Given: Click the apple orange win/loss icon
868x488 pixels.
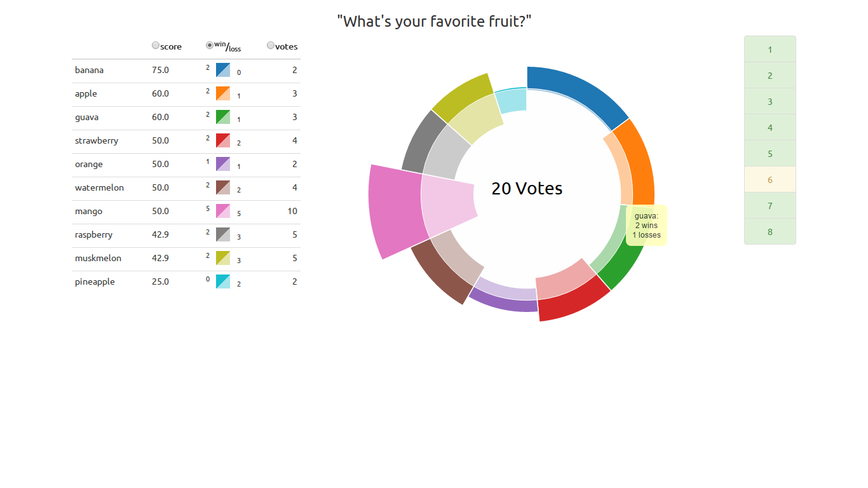Looking at the screenshot, I should (x=222, y=93).
